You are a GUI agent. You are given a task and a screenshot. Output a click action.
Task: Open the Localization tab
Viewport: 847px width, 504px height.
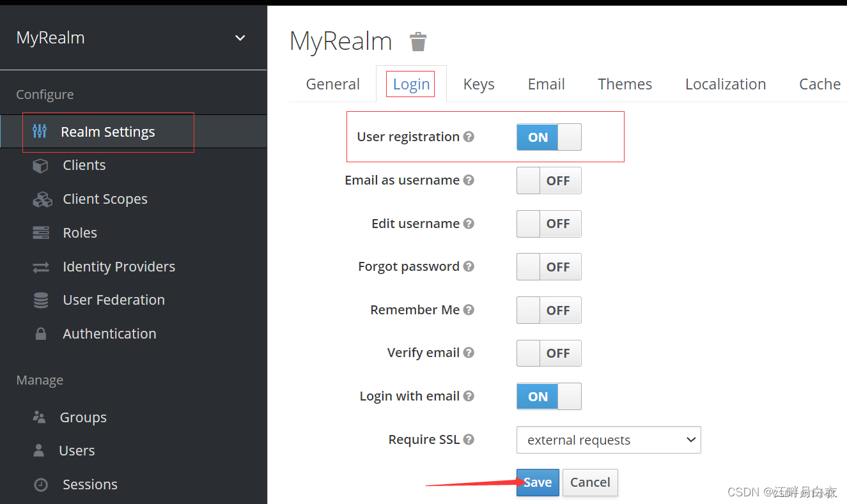pos(726,84)
